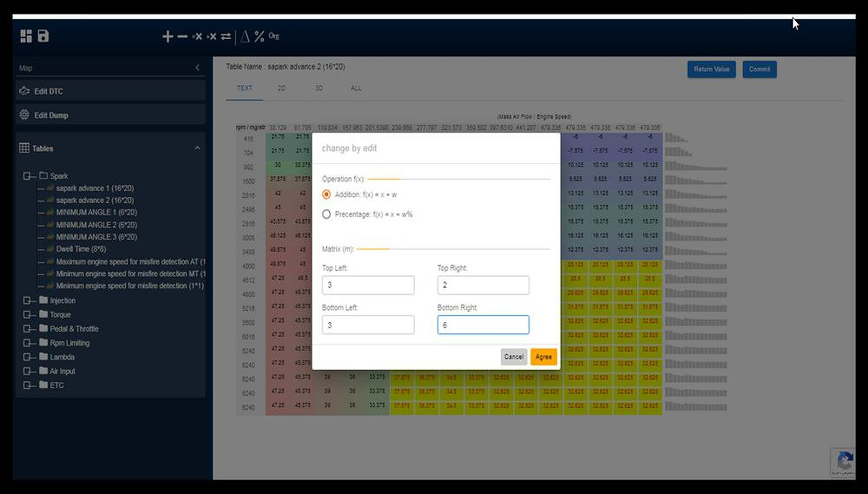Open Minimum engine speed for misfire detection MT

click(131, 274)
